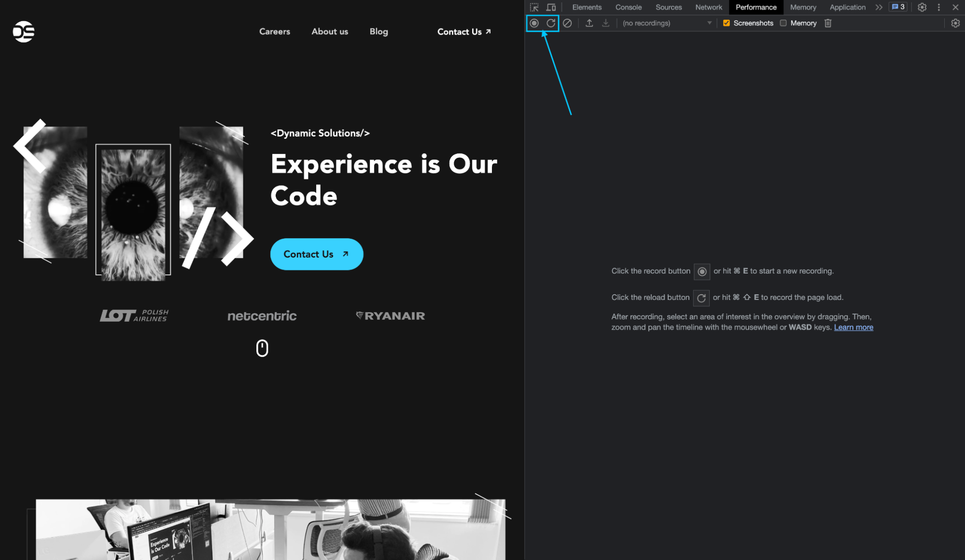Click the reload/record page load button
This screenshot has width=965, height=560.
pyautogui.click(x=551, y=23)
